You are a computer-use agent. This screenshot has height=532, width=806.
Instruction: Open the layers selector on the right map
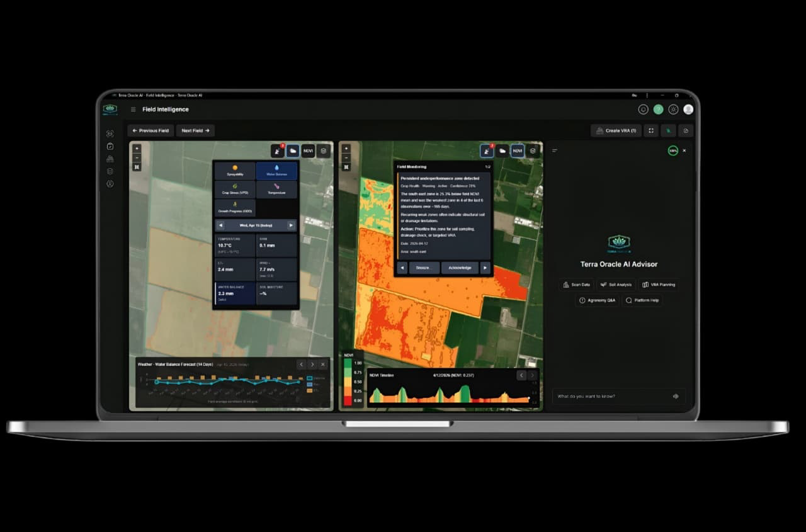click(533, 150)
